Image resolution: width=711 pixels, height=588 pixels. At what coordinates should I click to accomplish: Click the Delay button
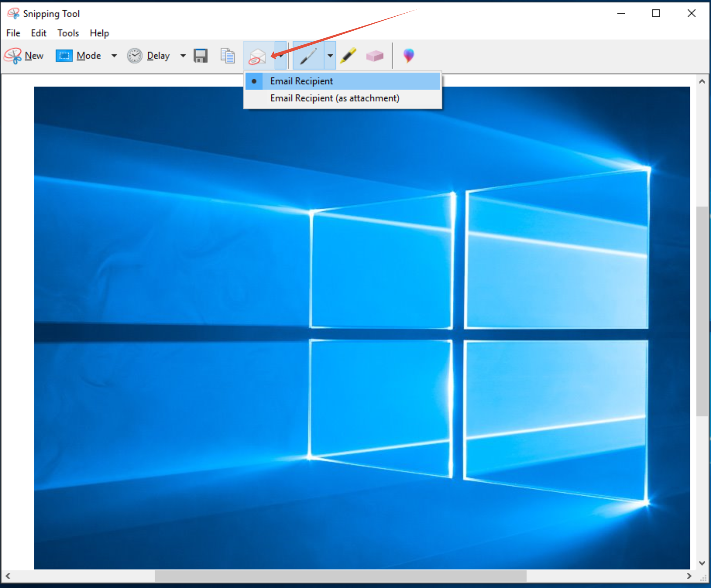[149, 56]
